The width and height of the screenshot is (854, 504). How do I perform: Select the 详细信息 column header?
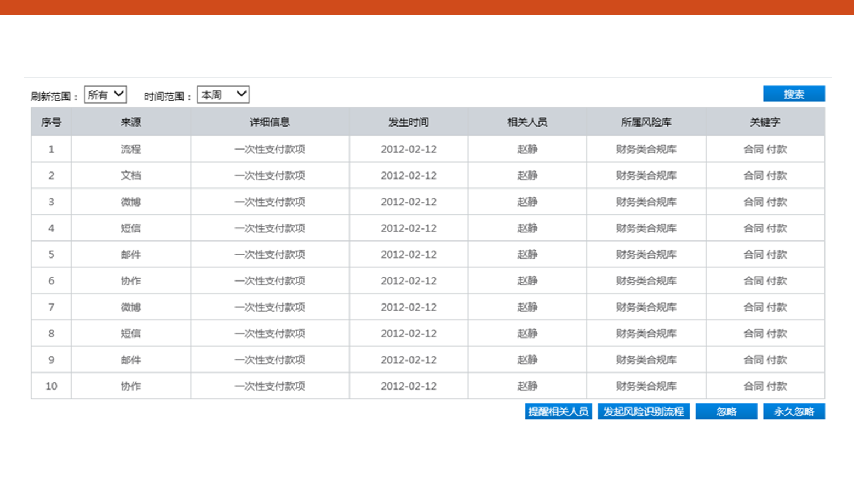coord(270,122)
